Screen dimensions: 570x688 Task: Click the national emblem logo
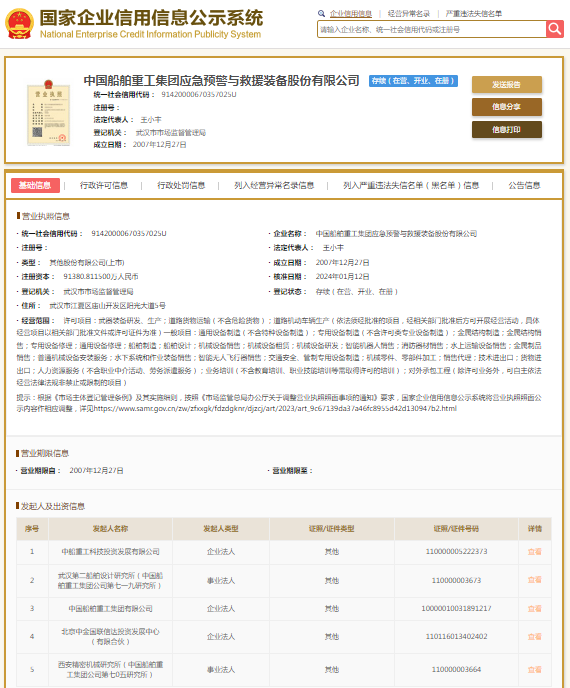(x=19, y=24)
